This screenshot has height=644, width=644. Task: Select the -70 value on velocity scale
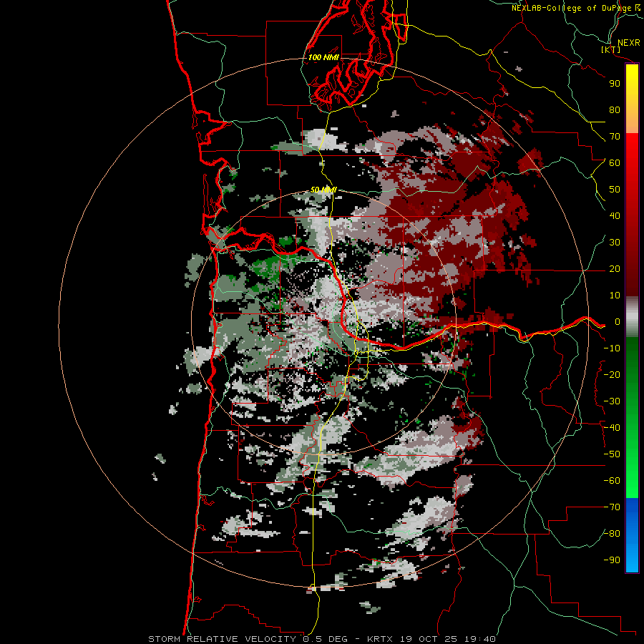pos(612,507)
